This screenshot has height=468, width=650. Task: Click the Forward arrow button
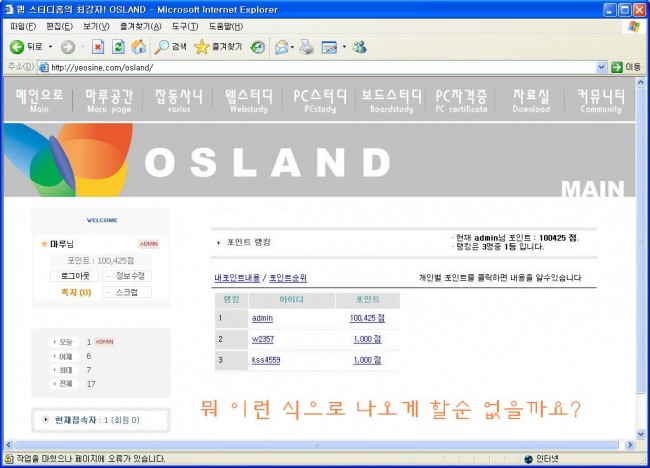point(68,47)
